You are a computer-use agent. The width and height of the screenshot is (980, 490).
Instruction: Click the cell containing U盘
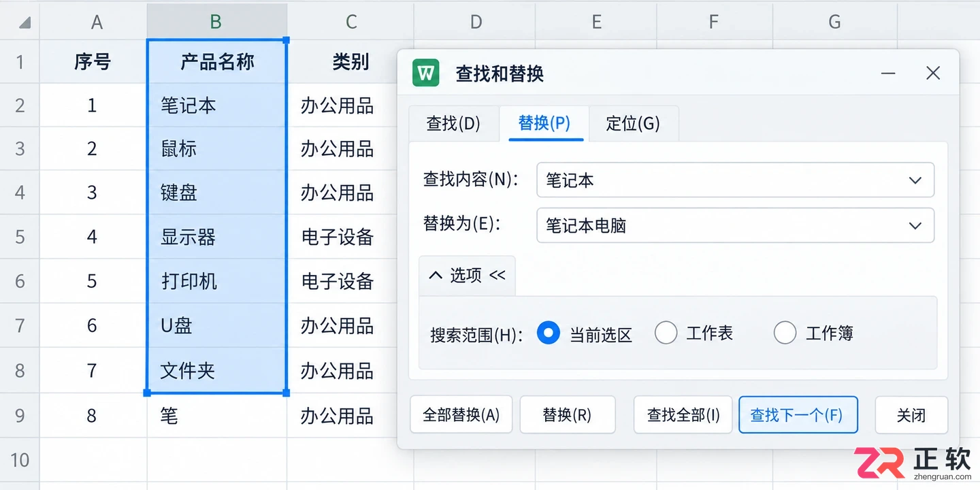tap(216, 325)
